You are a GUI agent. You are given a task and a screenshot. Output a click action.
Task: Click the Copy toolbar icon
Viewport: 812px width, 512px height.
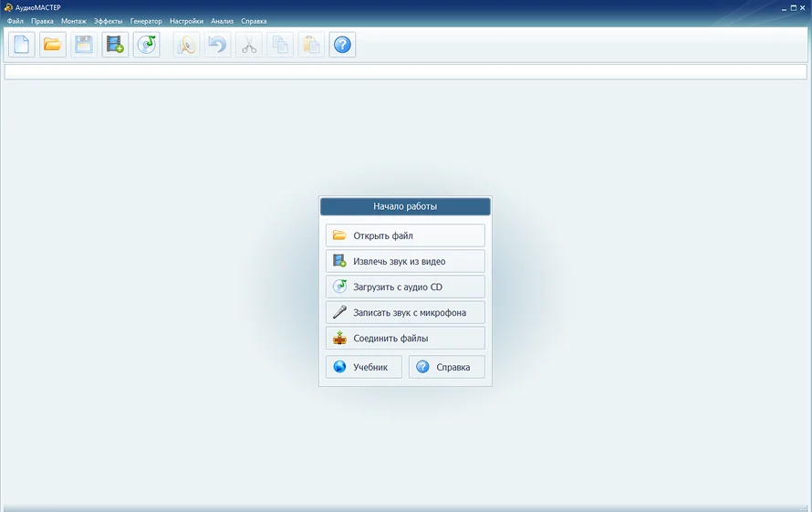coord(280,45)
